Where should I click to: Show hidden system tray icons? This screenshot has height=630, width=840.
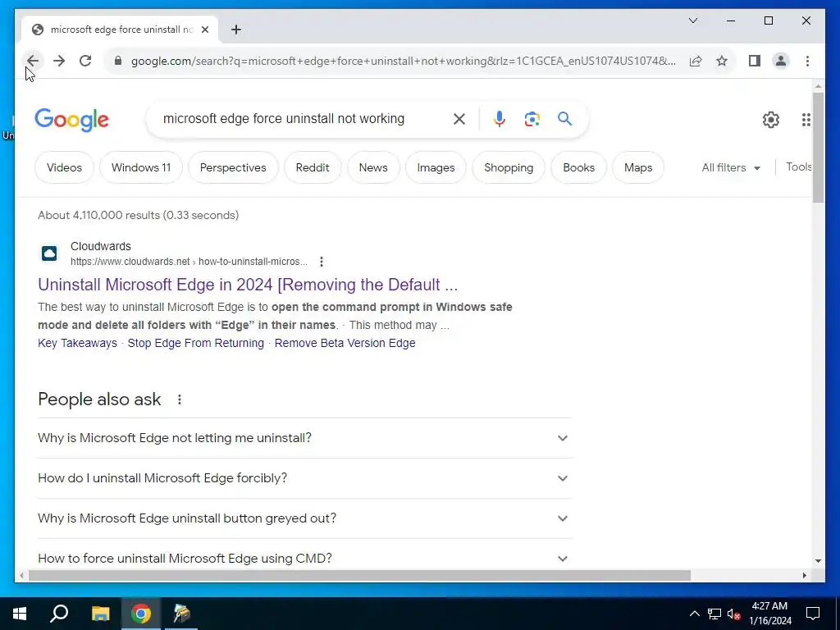pos(694,614)
